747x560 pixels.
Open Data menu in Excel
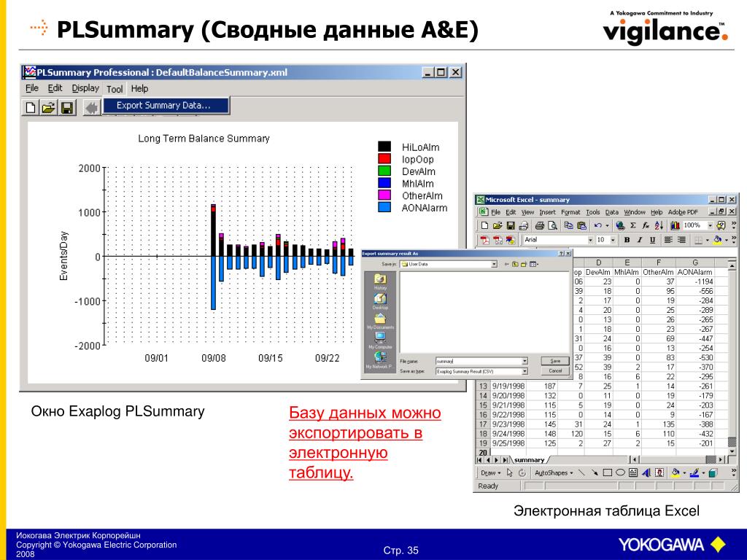click(x=612, y=212)
